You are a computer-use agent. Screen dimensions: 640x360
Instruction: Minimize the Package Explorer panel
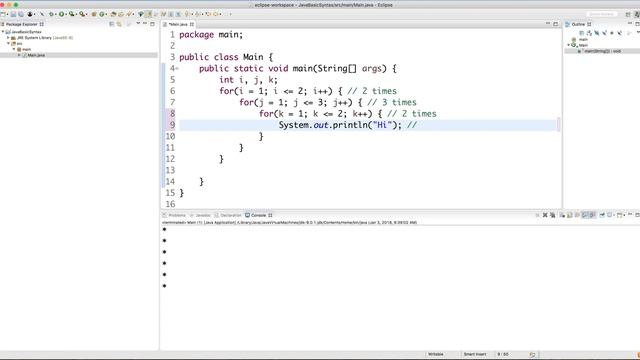[x=145, y=23]
